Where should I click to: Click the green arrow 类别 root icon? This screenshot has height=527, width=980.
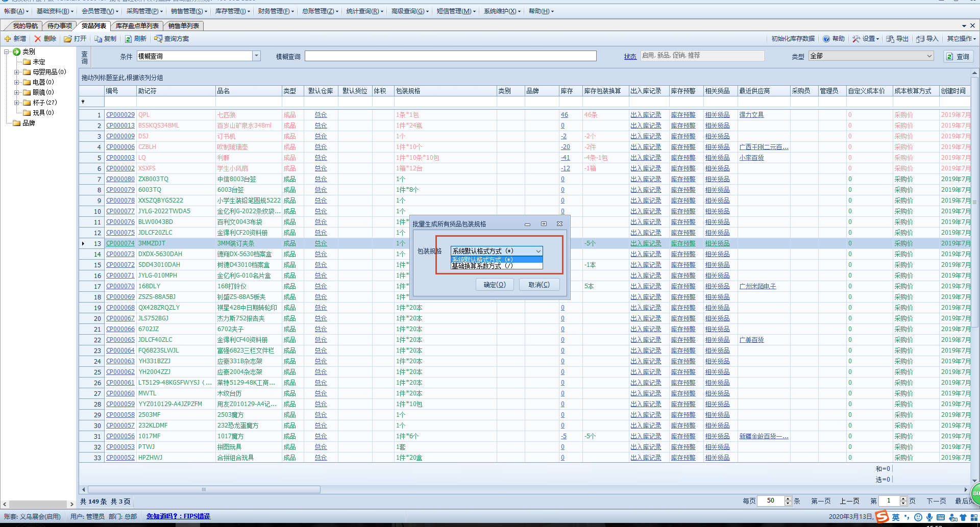tap(16, 52)
